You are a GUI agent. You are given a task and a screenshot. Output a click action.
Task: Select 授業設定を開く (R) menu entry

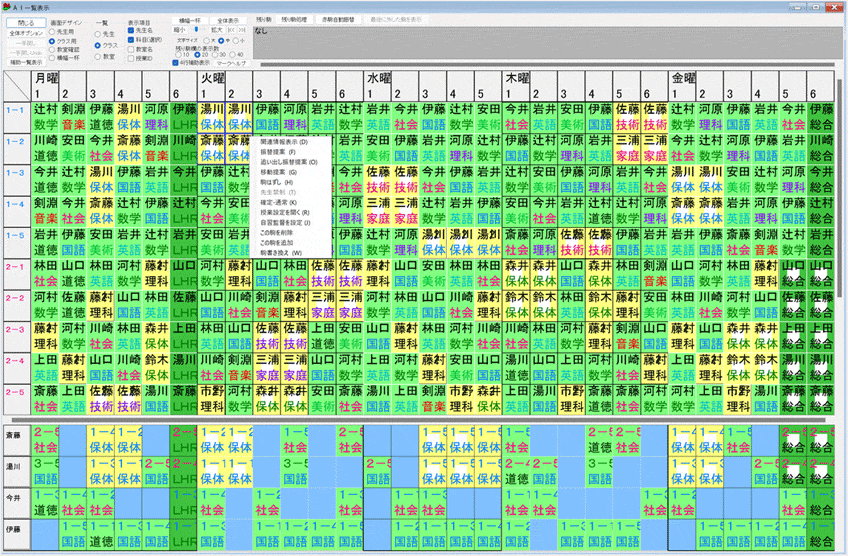click(285, 213)
